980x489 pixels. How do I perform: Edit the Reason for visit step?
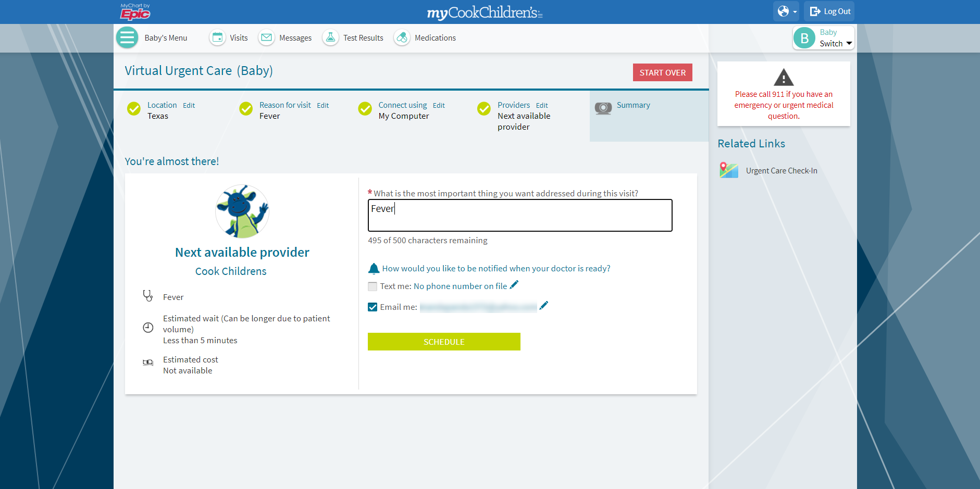pyautogui.click(x=322, y=106)
